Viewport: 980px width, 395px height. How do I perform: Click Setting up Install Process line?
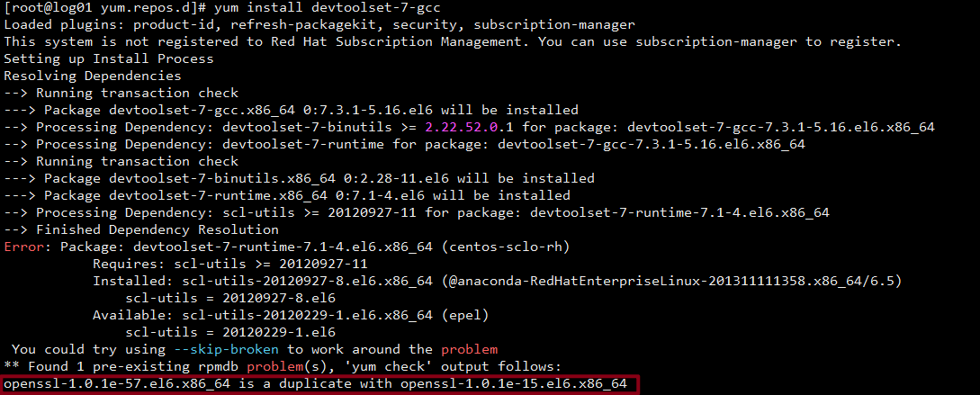[x=109, y=58]
